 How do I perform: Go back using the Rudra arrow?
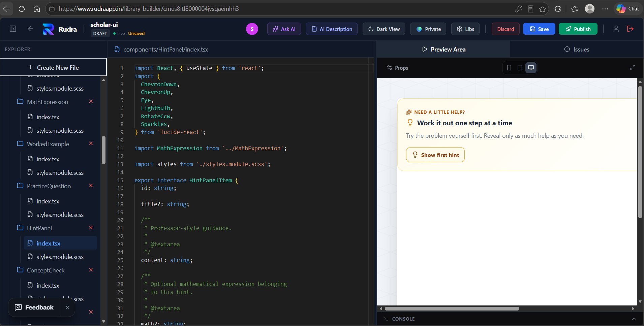click(x=30, y=29)
